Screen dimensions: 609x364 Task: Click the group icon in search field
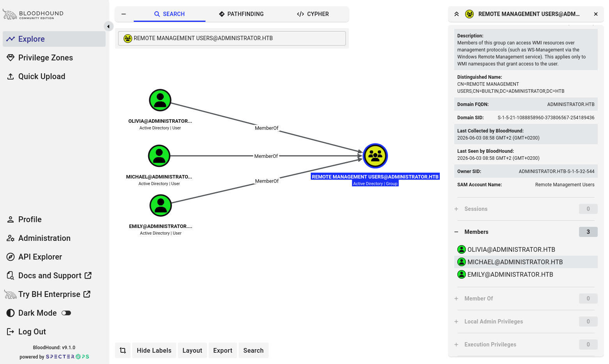click(128, 39)
